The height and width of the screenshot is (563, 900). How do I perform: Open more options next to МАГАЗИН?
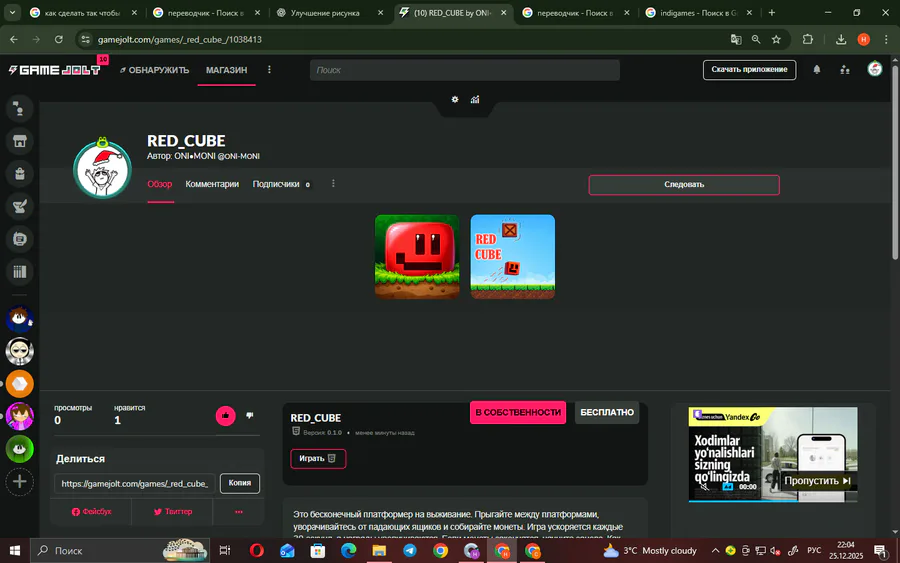(x=269, y=70)
